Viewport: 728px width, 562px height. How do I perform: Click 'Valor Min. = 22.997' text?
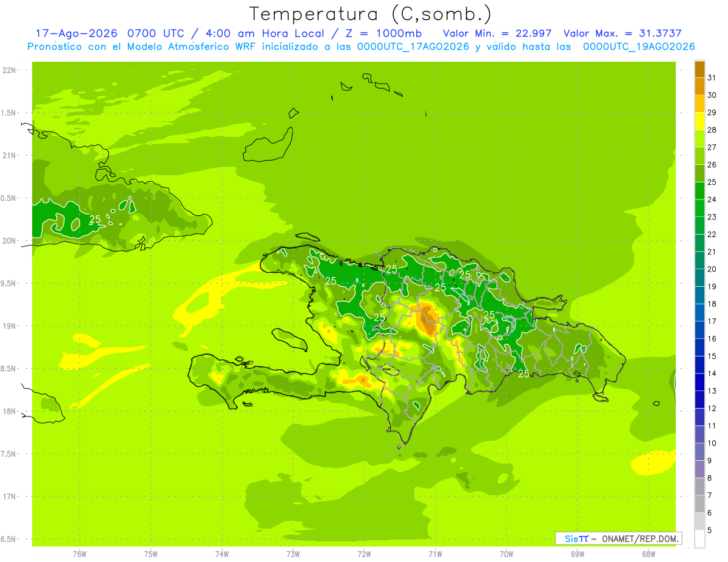click(x=497, y=33)
